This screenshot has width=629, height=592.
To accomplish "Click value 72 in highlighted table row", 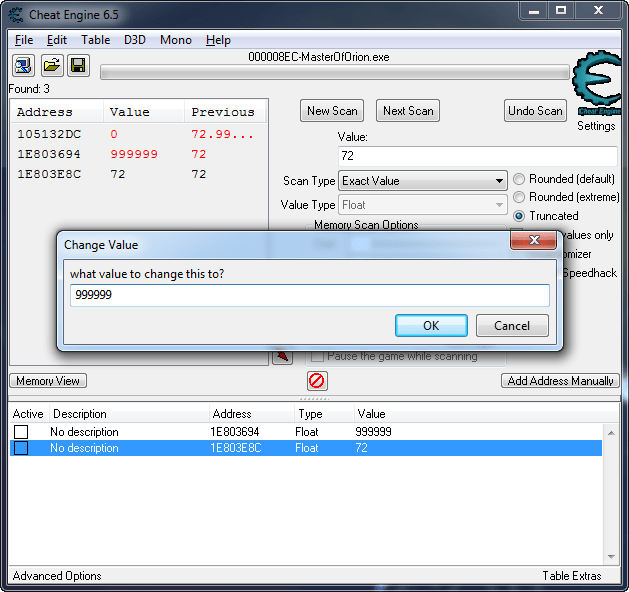I will 361,448.
